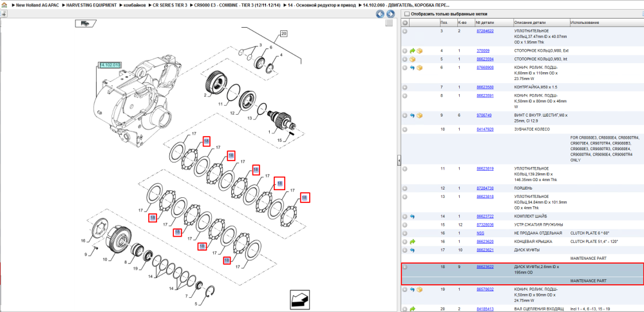Collapse the parts list with splitter handle
The image size is (644, 312).
(399, 161)
